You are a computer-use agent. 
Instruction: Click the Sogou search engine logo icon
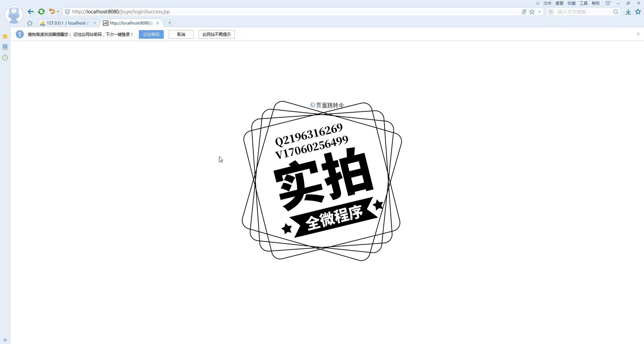[x=551, y=12]
